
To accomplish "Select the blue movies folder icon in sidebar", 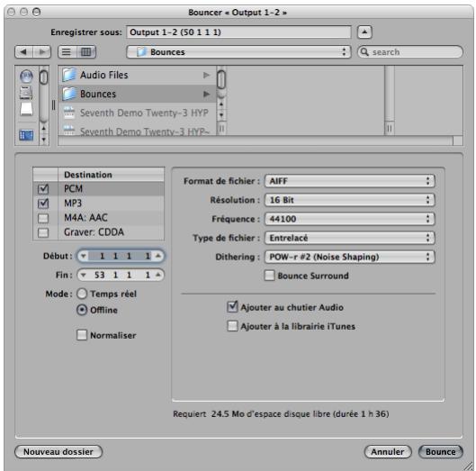I will pyautogui.click(x=26, y=135).
